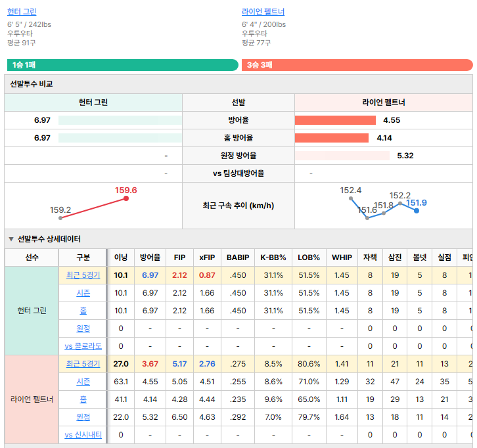Screen dimensions: 477x448
Task: Click the WHIP column header
Action: click(x=342, y=258)
